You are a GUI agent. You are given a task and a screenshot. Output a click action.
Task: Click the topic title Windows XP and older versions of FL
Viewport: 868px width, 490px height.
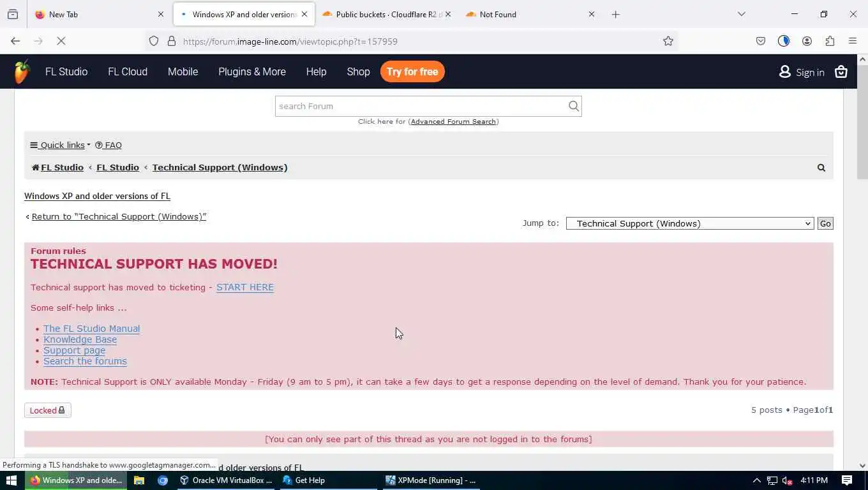[x=97, y=196]
